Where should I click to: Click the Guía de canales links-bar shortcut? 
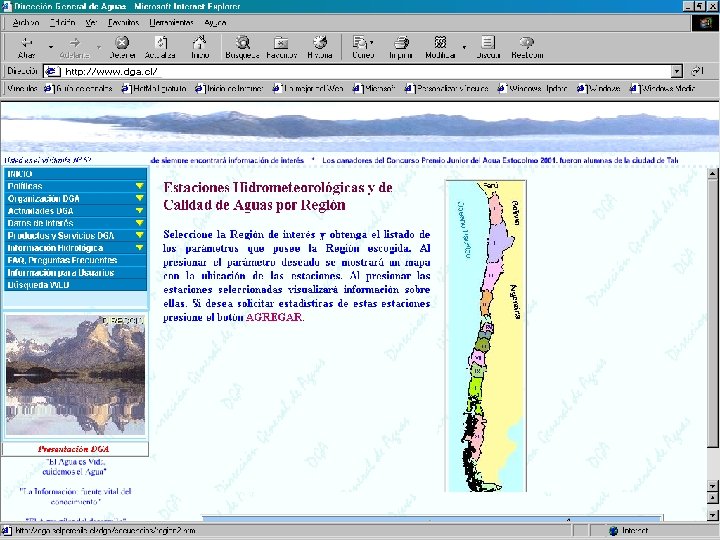(x=79, y=88)
